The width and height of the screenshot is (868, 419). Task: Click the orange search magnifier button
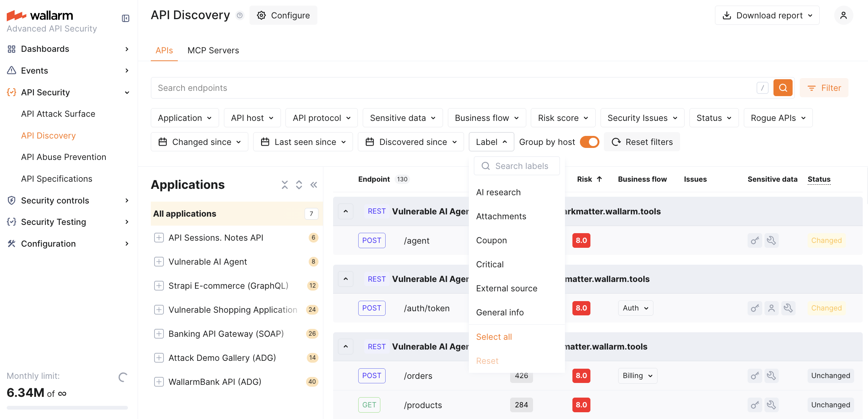pyautogui.click(x=782, y=88)
